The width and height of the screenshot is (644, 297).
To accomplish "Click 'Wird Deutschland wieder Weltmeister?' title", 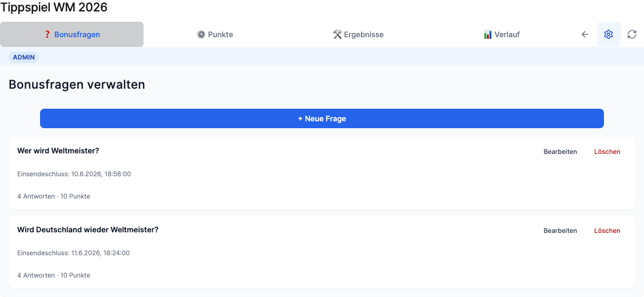I will (x=88, y=229).
